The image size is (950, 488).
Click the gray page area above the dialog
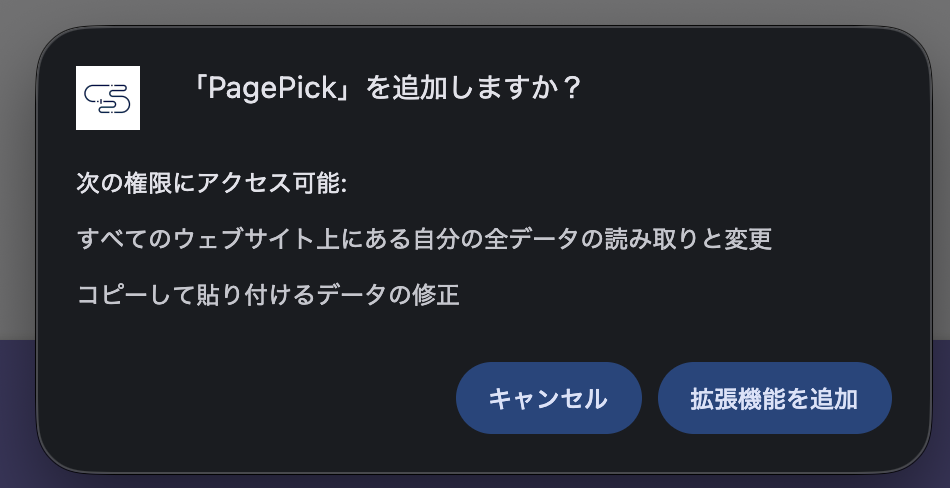point(475,12)
